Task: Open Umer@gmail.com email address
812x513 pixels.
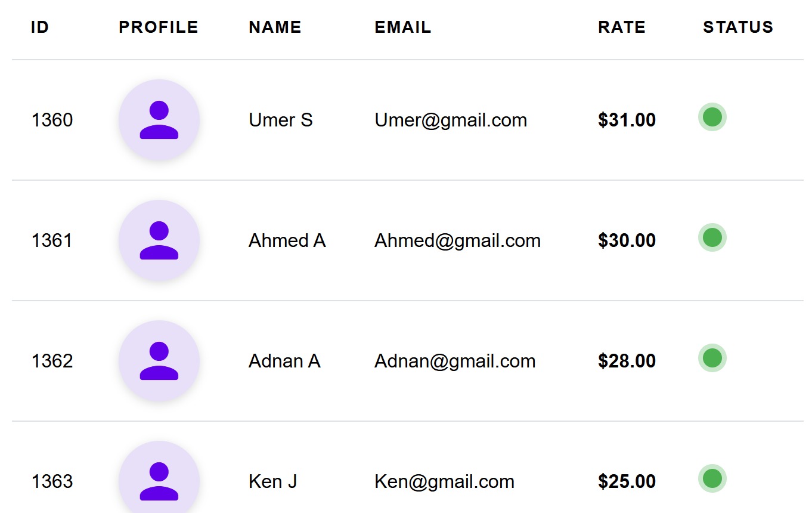Action: [451, 120]
